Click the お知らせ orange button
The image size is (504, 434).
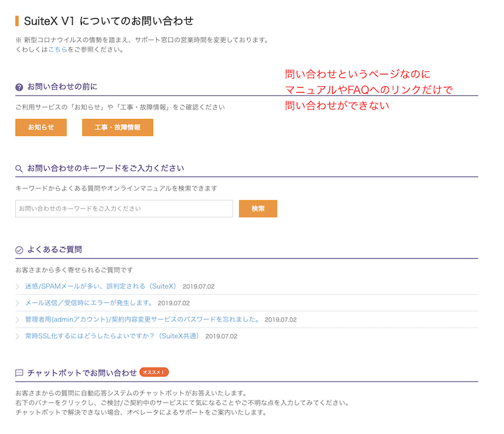[41, 127]
